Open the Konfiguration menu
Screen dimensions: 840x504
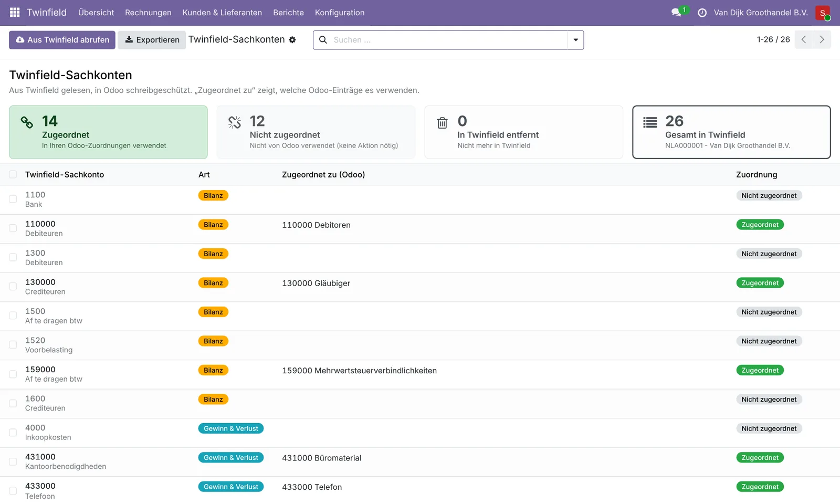point(340,13)
